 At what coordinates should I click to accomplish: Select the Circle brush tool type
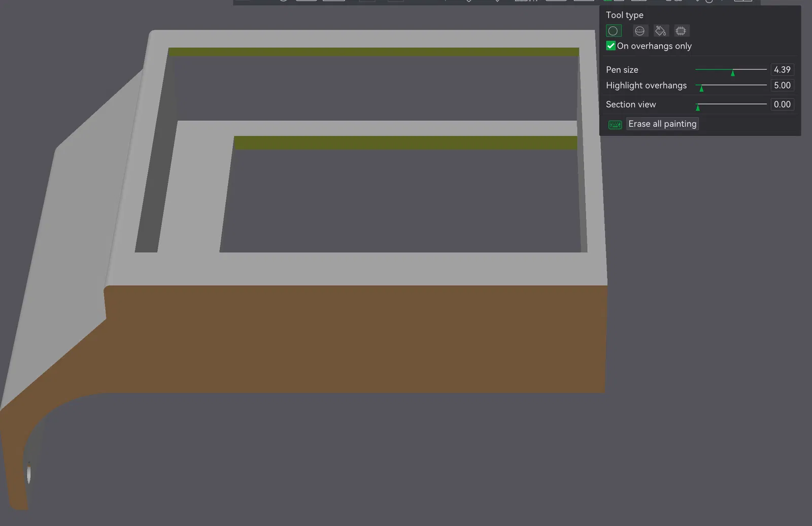coord(613,31)
